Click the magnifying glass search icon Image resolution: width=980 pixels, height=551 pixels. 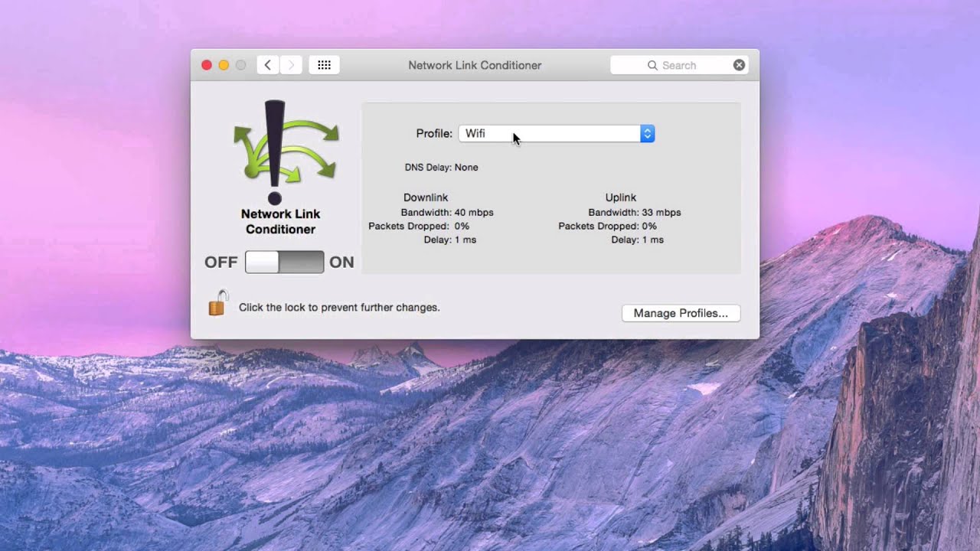coord(652,65)
